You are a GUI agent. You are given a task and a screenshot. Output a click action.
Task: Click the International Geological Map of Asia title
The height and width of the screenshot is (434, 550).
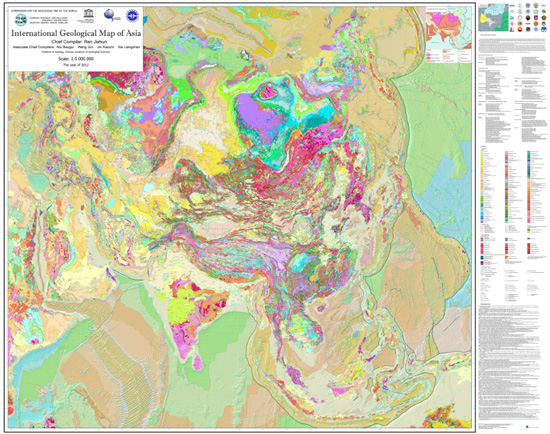pos(76,33)
